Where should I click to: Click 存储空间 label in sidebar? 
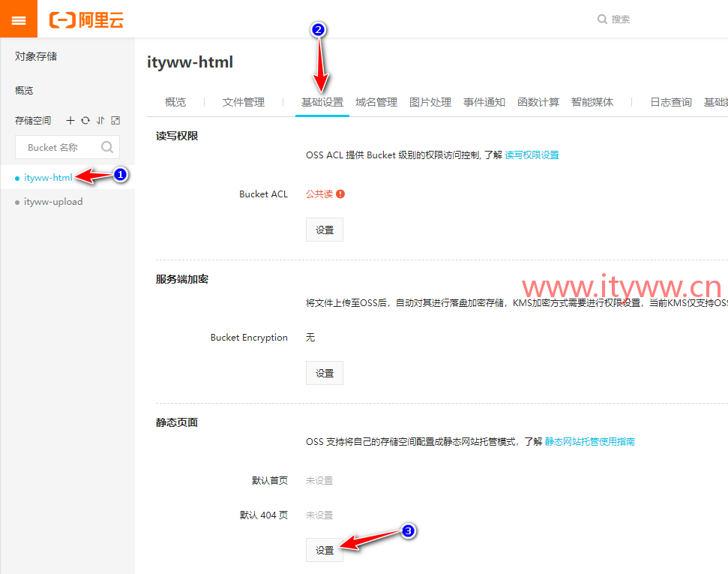tap(33, 120)
